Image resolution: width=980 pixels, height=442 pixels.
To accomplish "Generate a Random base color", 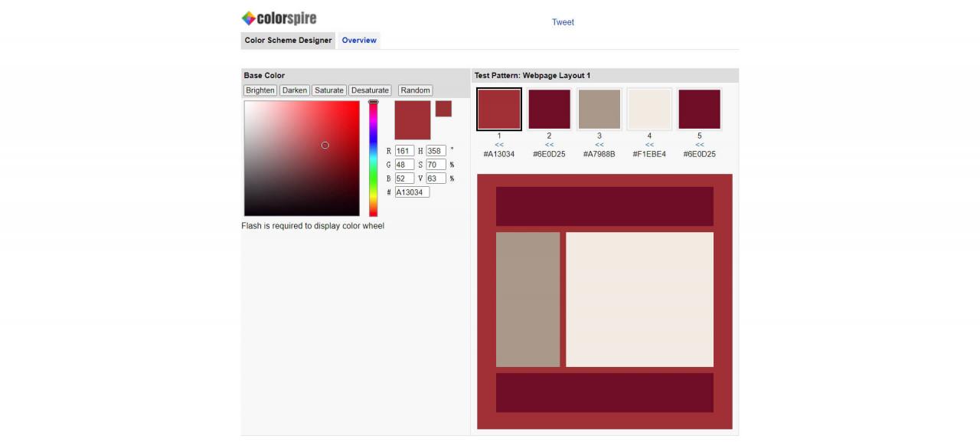I will click(x=414, y=90).
